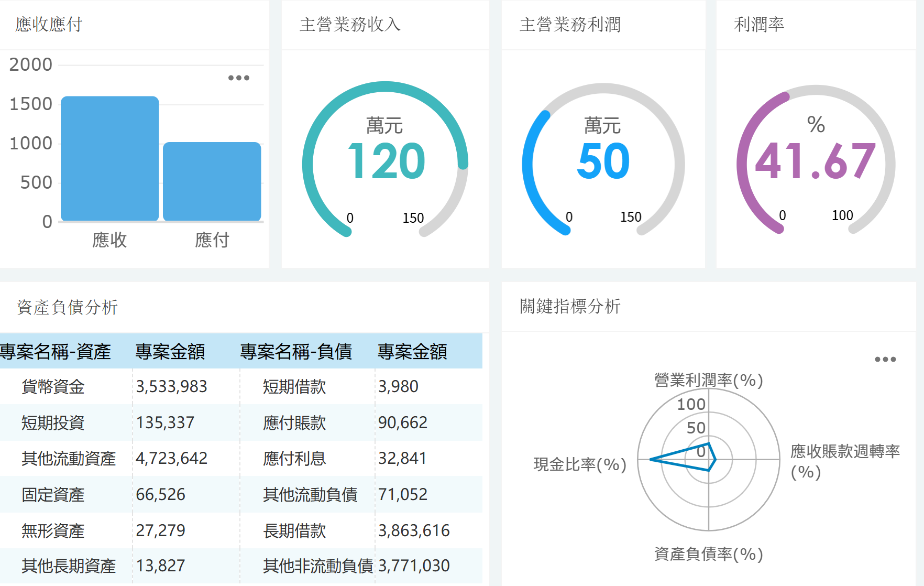924x586 pixels.
Task: Select the 主營業務利潤 gauge value 50
Action: pos(603,161)
